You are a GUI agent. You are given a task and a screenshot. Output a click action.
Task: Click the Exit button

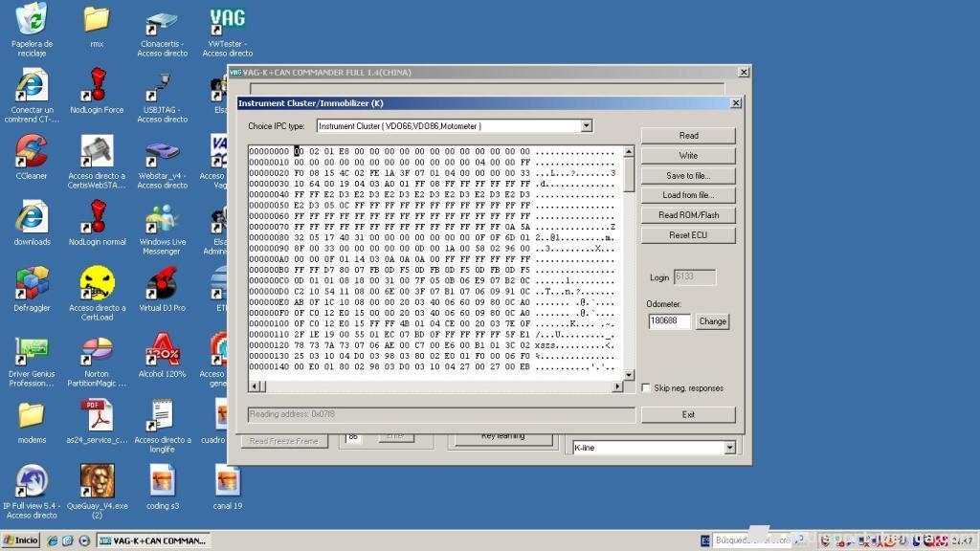688,415
